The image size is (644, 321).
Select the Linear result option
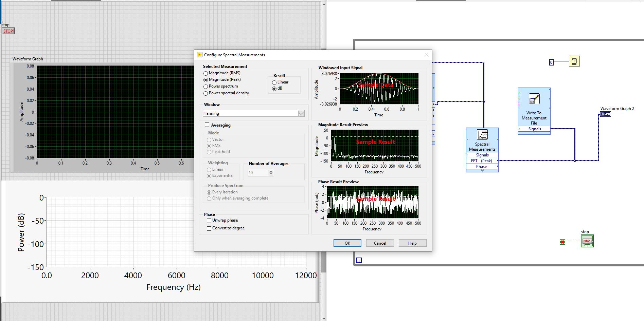tap(274, 82)
